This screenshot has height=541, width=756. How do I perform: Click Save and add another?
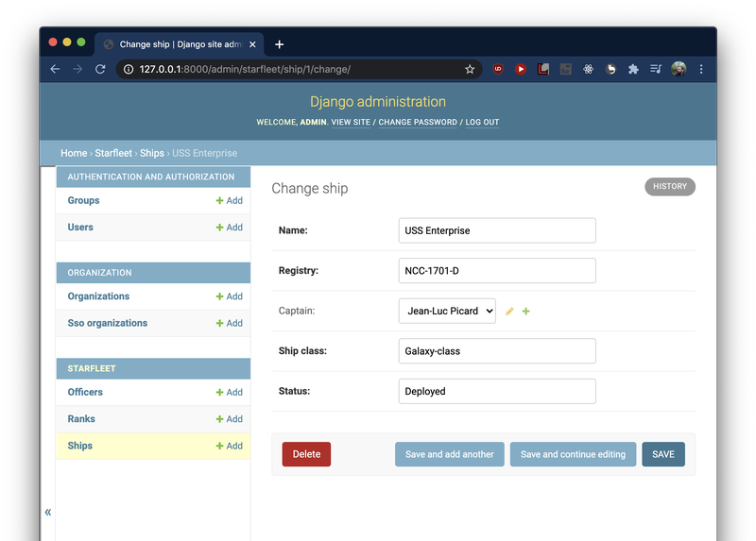click(450, 454)
